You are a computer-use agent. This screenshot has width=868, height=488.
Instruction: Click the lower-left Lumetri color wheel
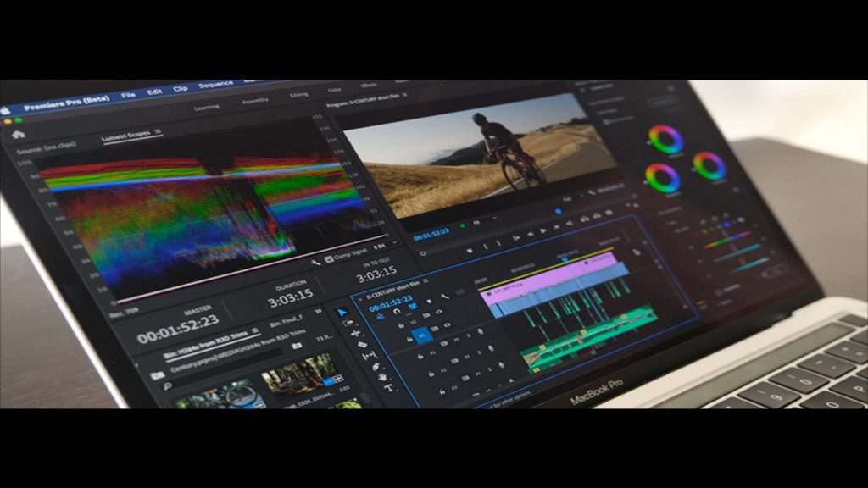click(662, 178)
